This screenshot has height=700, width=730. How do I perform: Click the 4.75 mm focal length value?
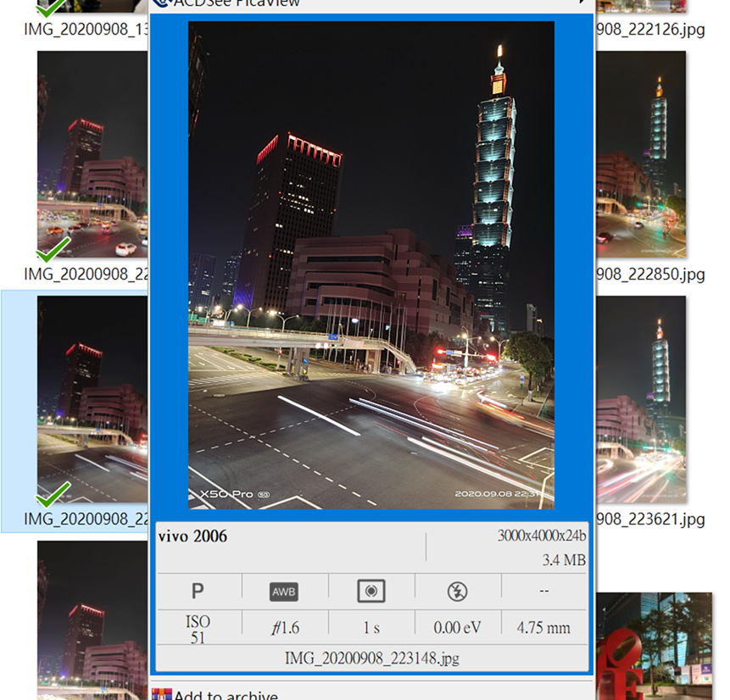[543, 628]
